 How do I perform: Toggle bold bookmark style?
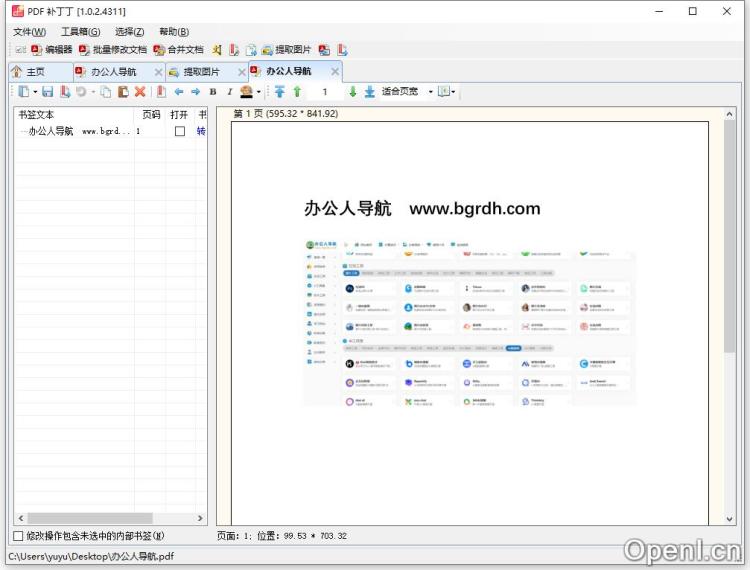coord(213,91)
